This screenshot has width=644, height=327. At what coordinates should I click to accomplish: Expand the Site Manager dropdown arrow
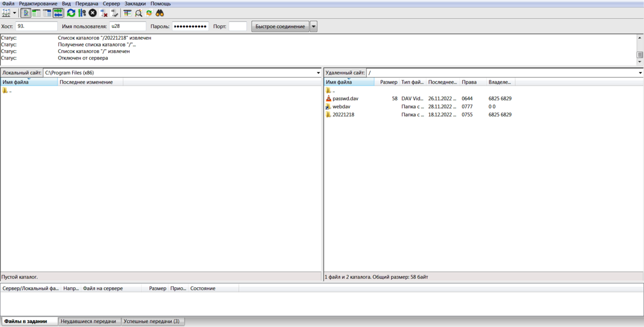pos(14,13)
